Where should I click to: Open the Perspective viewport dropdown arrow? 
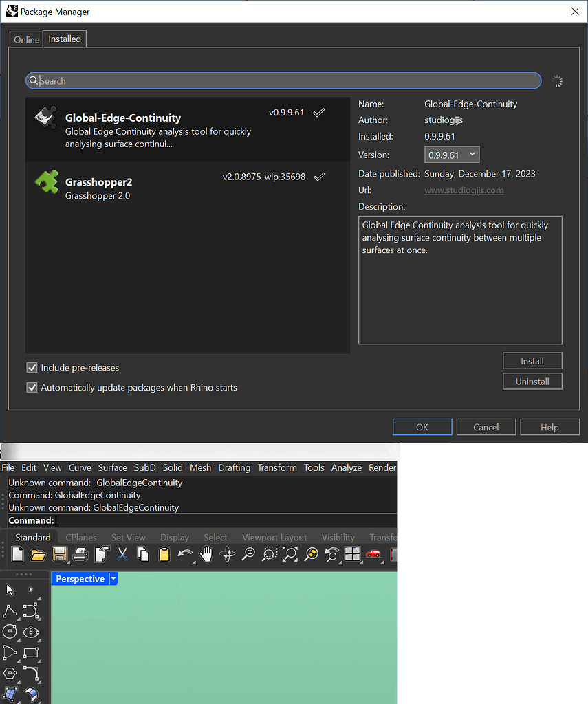point(112,579)
